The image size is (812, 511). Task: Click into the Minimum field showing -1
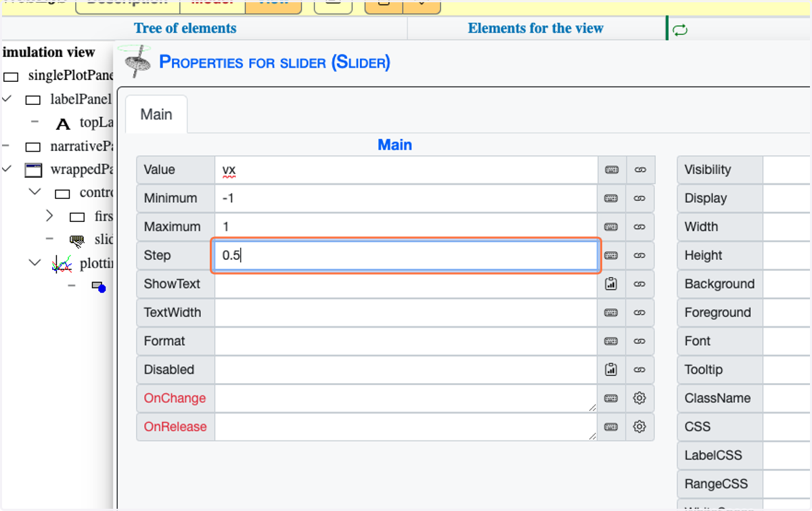coord(406,198)
